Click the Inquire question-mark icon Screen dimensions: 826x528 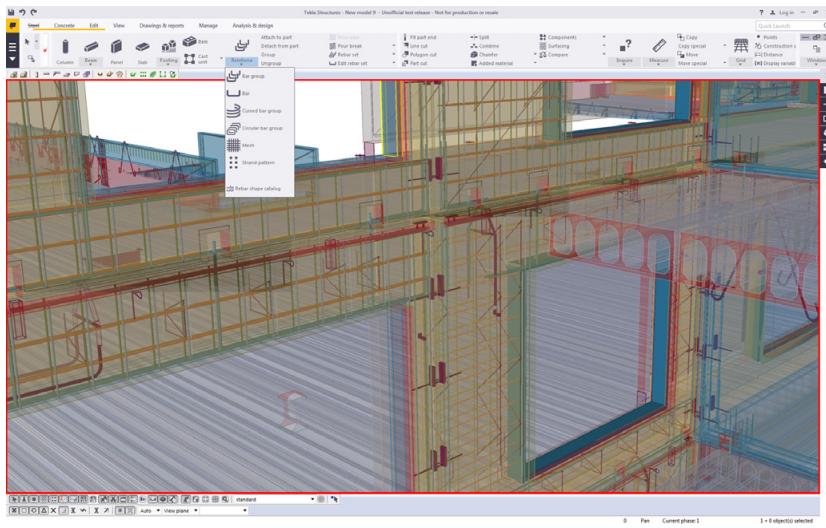pos(625,46)
